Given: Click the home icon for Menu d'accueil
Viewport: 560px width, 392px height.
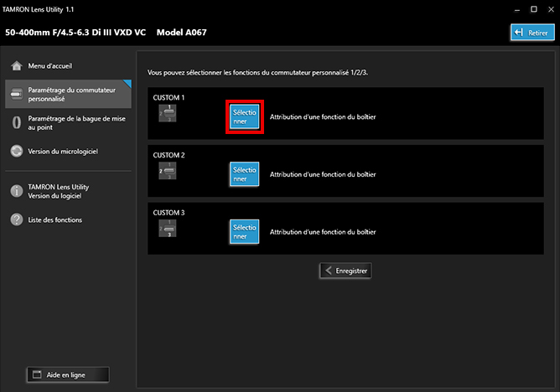Looking at the screenshot, I should point(17,65).
